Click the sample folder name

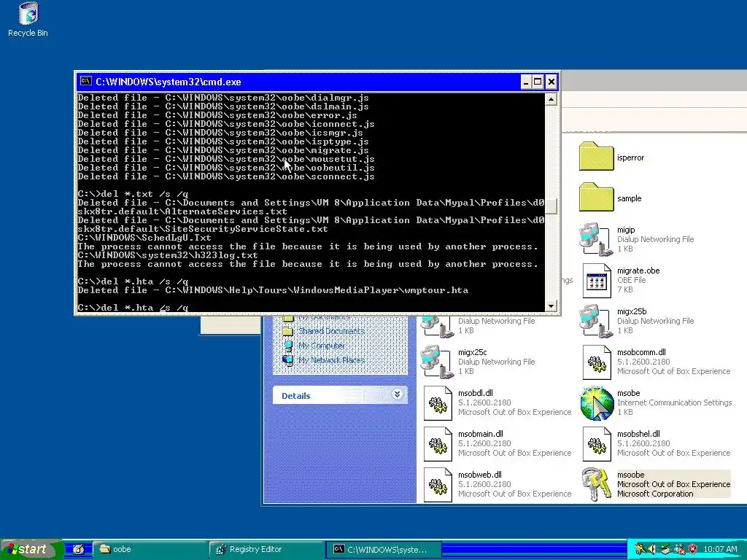click(x=629, y=198)
